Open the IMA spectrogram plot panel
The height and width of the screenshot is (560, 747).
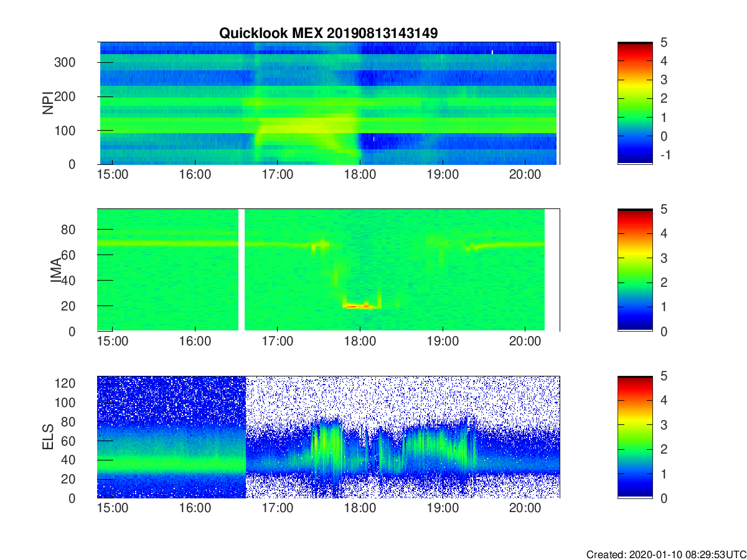329,270
